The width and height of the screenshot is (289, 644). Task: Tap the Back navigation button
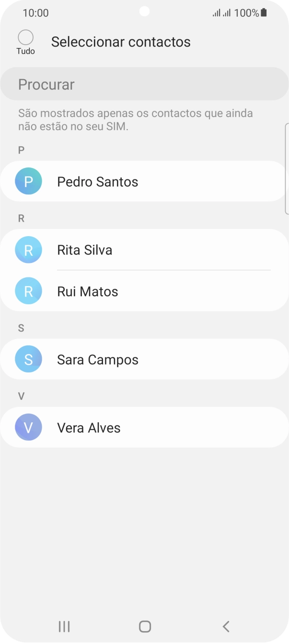point(225,626)
